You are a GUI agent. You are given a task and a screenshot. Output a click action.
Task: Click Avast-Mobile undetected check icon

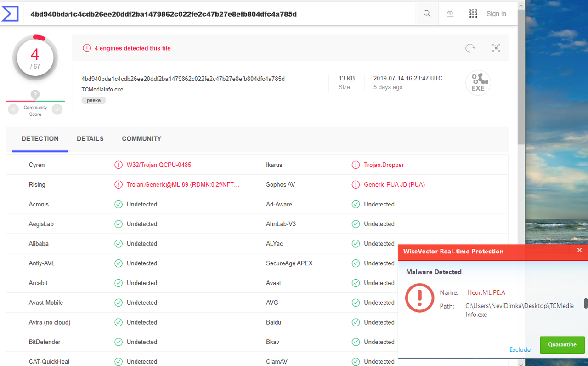pos(119,303)
